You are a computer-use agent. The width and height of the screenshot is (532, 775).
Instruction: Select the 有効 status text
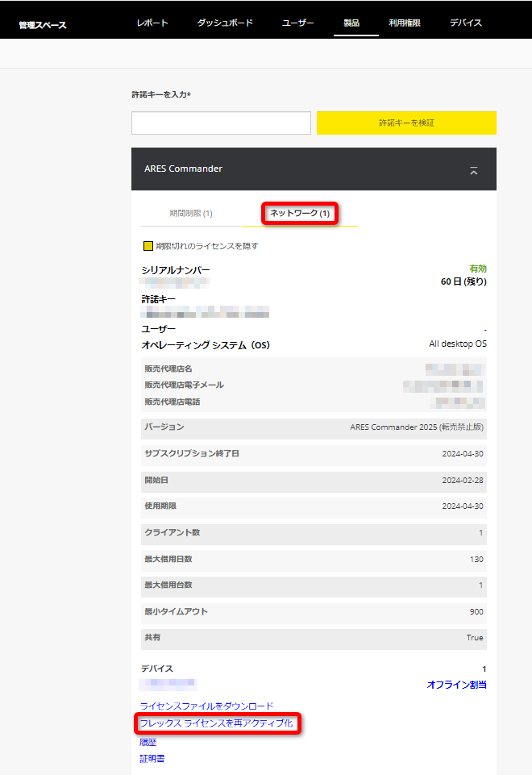tap(478, 269)
